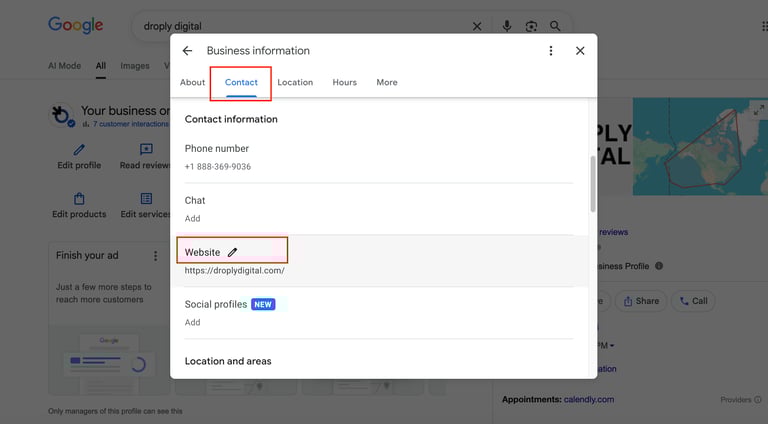The height and width of the screenshot is (424, 768).
Task: Edit the Website with the pencil icon
Action: 232,252
